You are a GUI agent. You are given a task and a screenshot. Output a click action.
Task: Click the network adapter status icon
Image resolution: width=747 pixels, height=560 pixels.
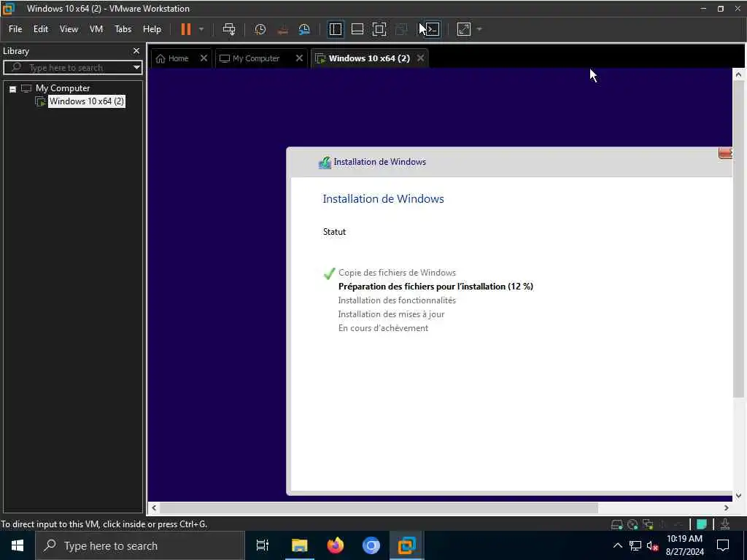point(648,524)
